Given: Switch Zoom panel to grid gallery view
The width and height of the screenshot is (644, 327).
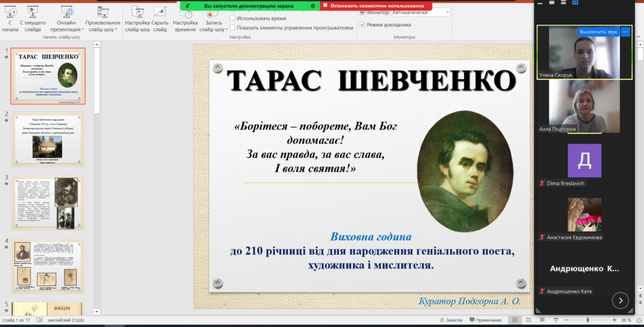Looking at the screenshot, I should tap(575, 3).
